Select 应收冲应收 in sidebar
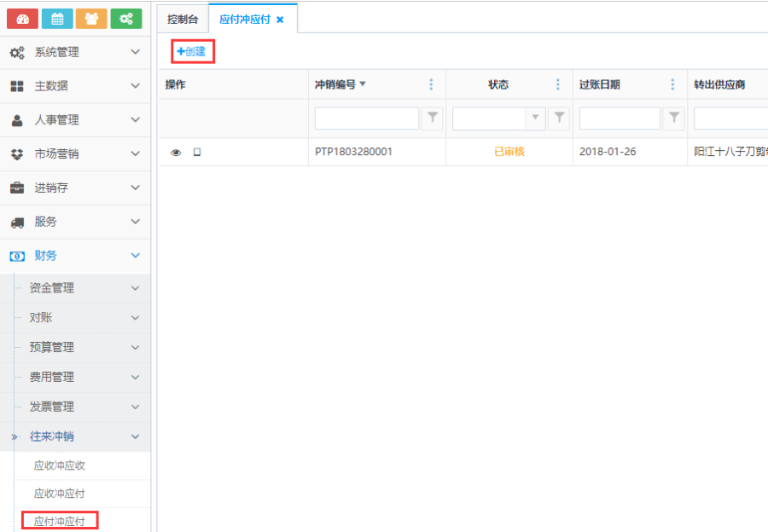Image resolution: width=768 pixels, height=532 pixels. (x=60, y=465)
